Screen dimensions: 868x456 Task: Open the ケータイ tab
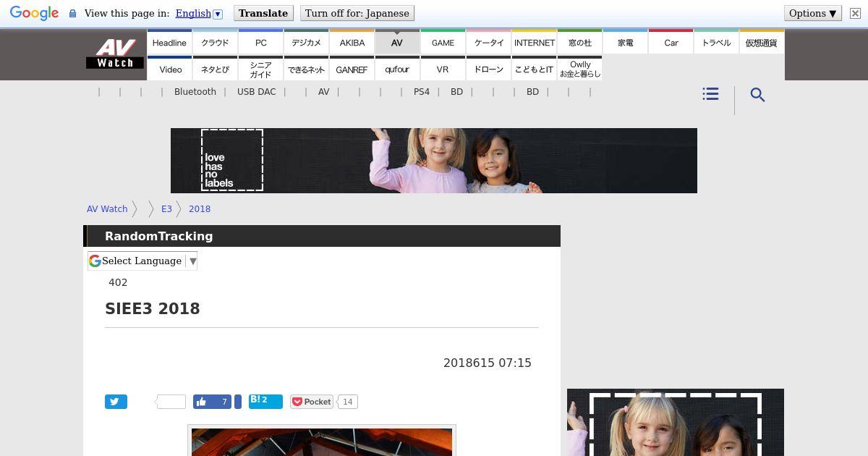[x=488, y=43]
